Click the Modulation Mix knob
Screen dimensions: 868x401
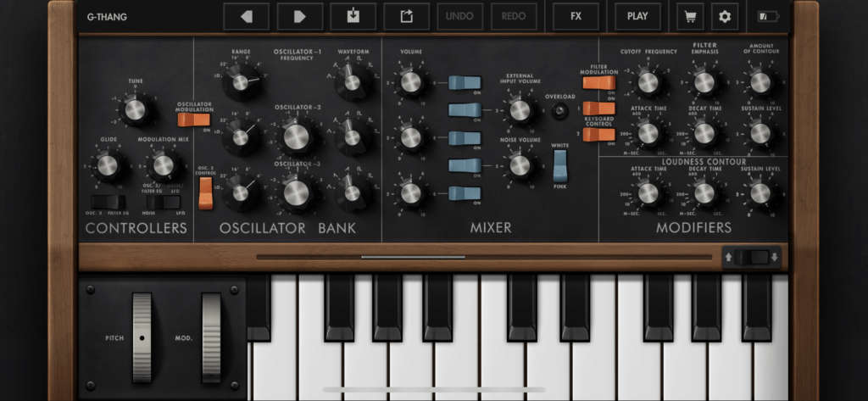pos(164,165)
